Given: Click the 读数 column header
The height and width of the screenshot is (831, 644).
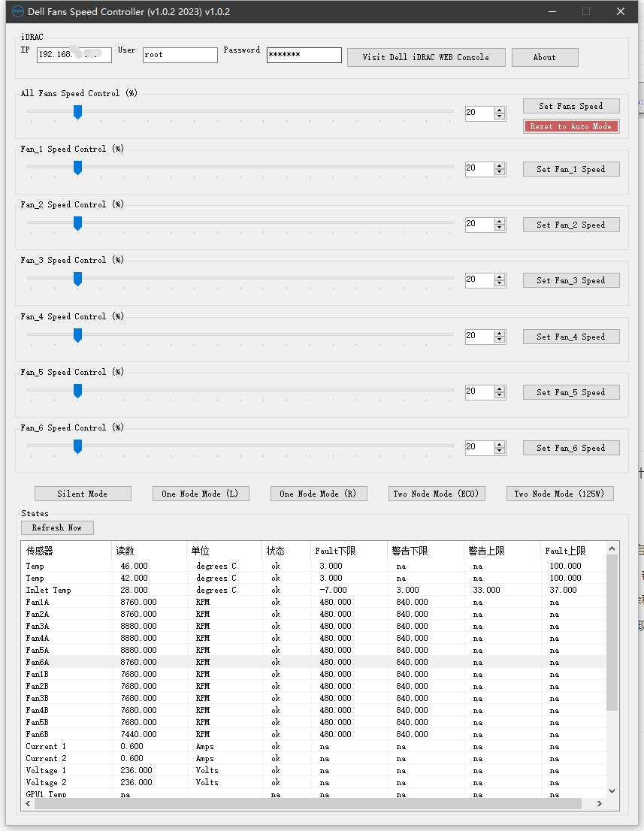Looking at the screenshot, I should click(150, 551).
